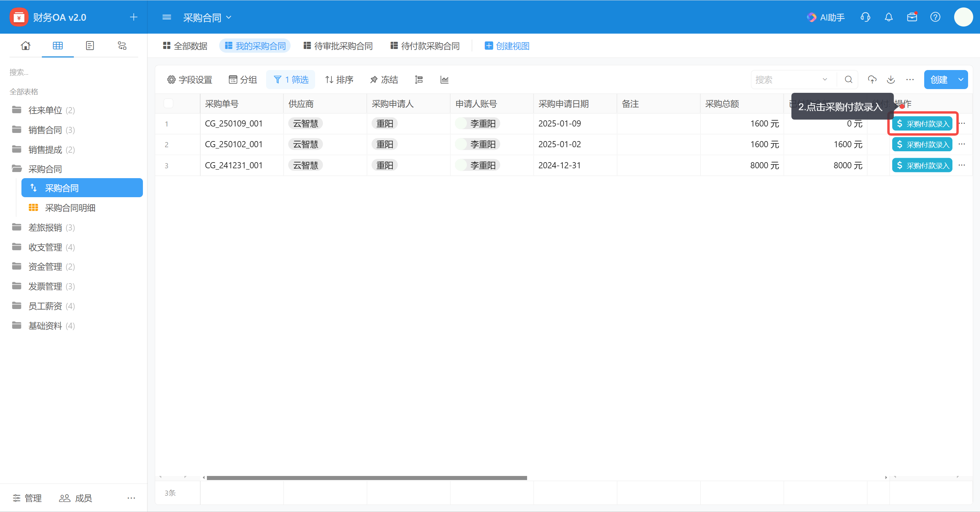Click cell CG_250109_001
This screenshot has width=980, height=512.
[242, 123]
